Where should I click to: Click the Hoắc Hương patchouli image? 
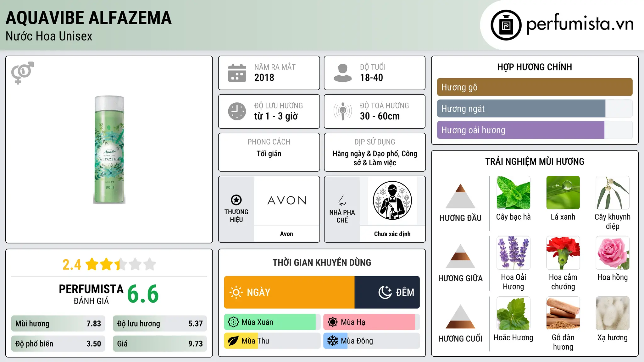tap(514, 313)
